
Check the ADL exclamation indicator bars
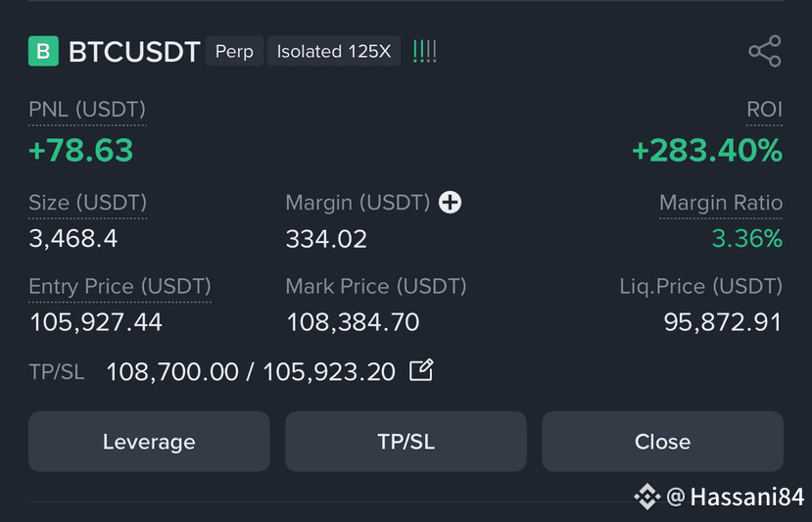[425, 51]
